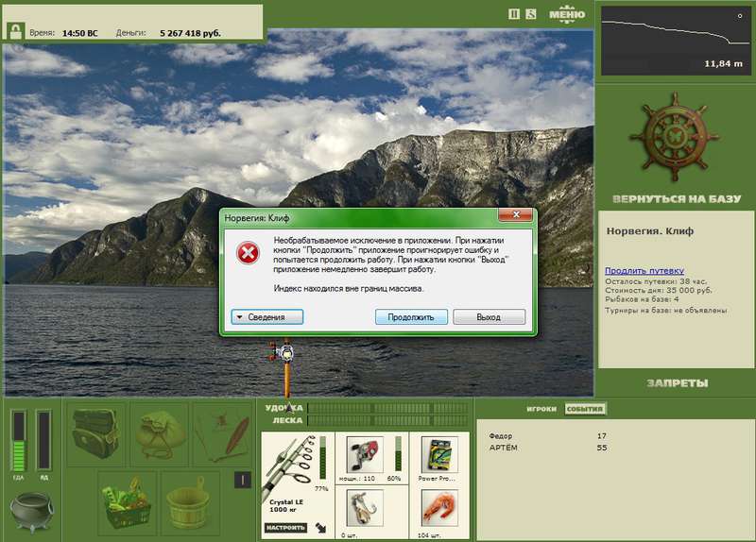Image resolution: width=756 pixels, height=542 pixels.
Task: Open the ЗАПРЕТЫ section
Action: [677, 383]
